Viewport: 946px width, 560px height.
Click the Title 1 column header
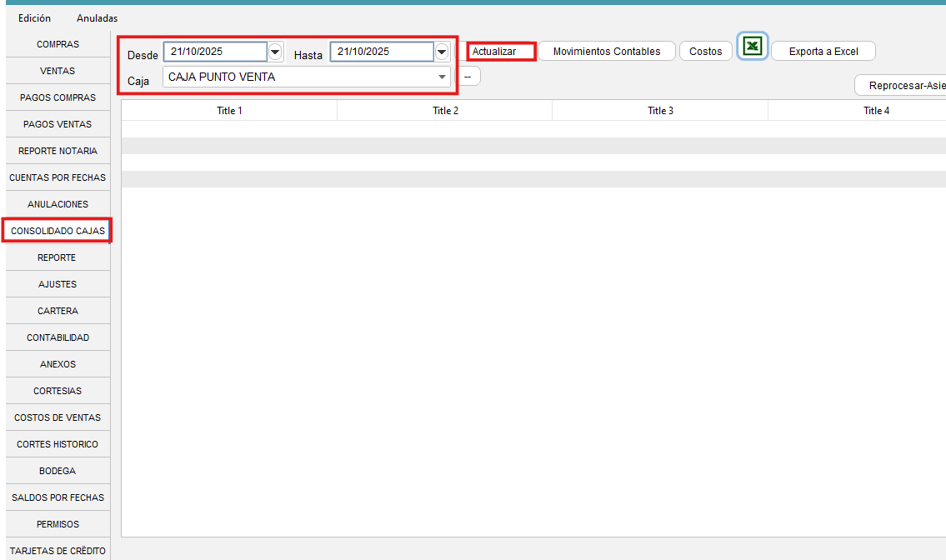[x=229, y=111]
